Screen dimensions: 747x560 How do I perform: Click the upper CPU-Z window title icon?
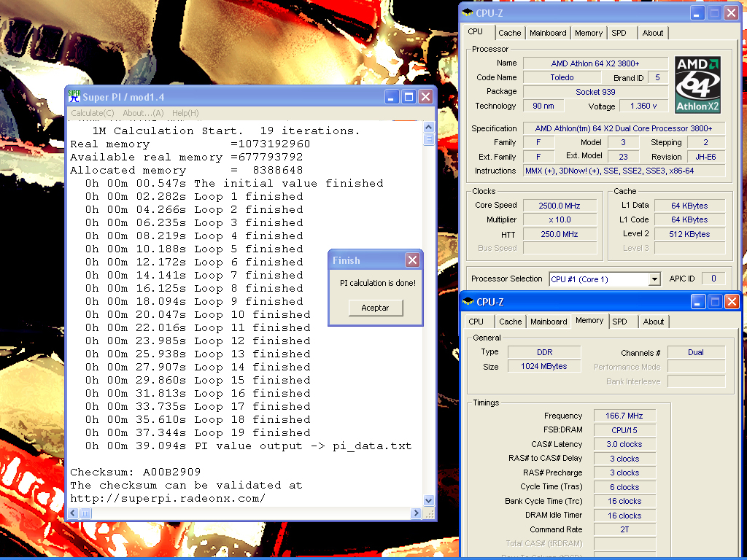click(467, 13)
